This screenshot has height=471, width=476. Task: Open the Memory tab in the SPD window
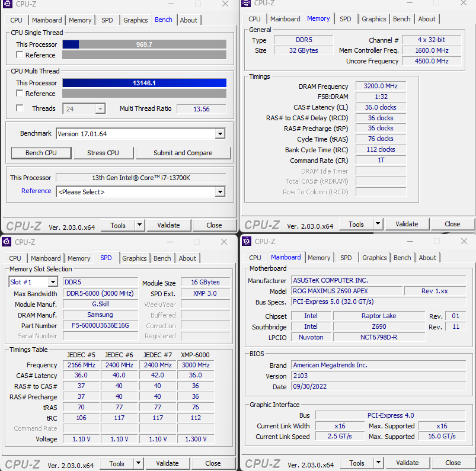click(x=79, y=258)
